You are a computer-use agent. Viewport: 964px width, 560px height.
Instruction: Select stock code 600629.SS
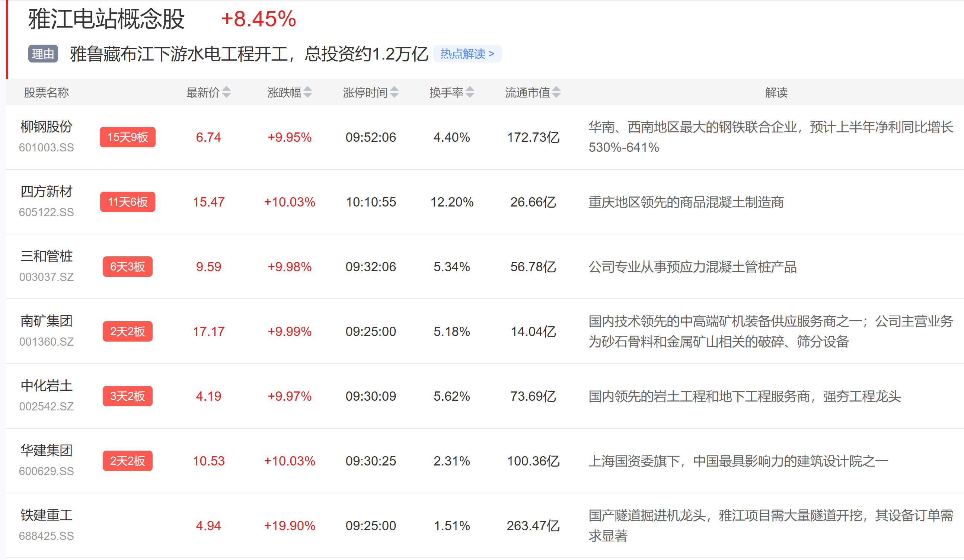46,471
